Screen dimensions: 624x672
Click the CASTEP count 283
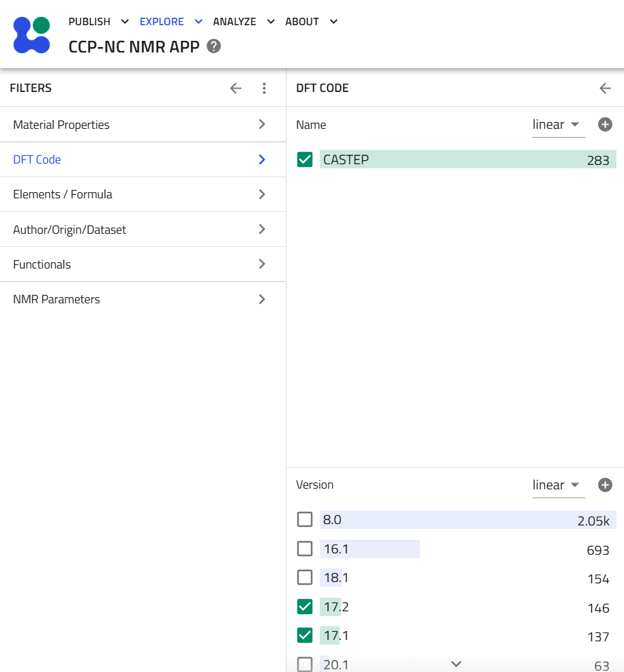pos(598,160)
